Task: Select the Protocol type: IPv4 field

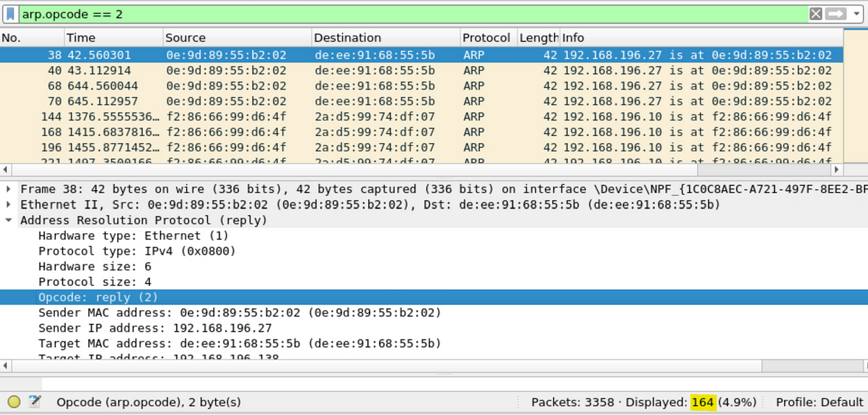Action: pos(137,251)
